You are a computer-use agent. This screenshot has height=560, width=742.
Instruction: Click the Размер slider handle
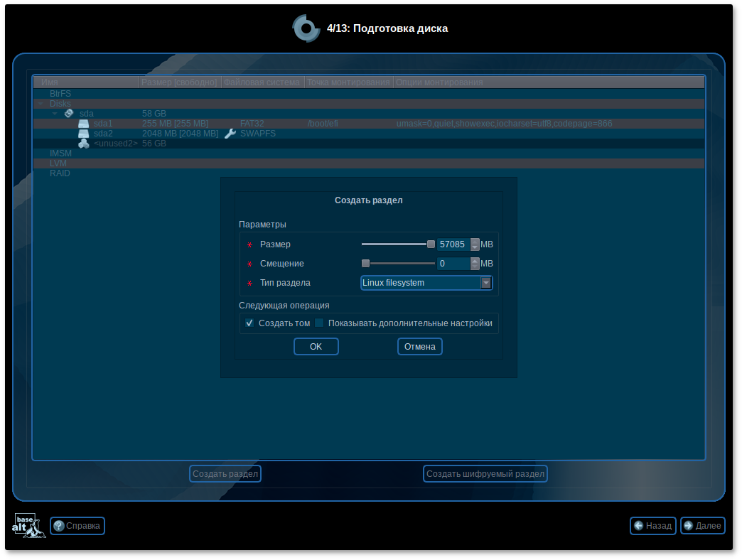pos(431,244)
